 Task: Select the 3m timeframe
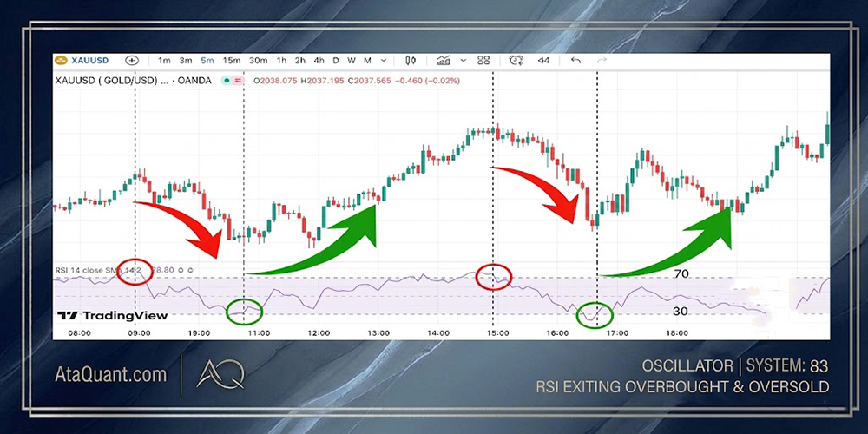click(x=186, y=61)
